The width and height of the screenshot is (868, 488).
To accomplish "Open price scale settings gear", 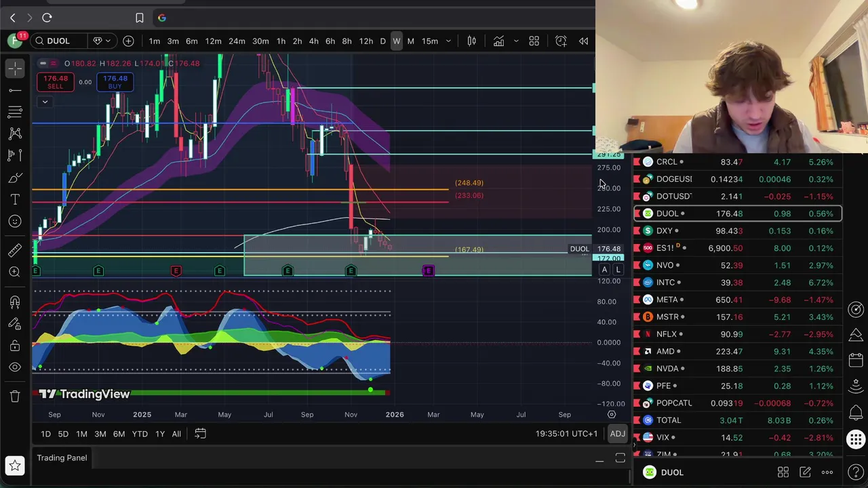I will tap(612, 414).
